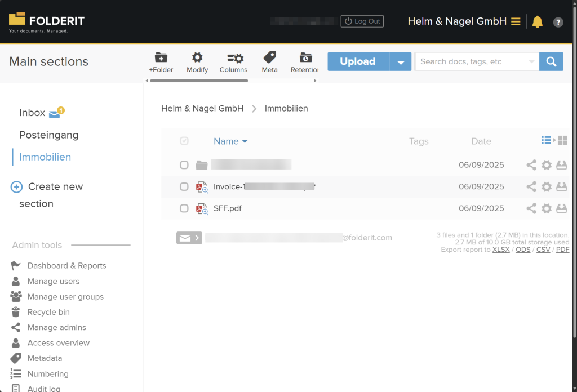The image size is (577, 392).
Task: Create a new folder with the +Folder icon
Action: [x=161, y=59]
